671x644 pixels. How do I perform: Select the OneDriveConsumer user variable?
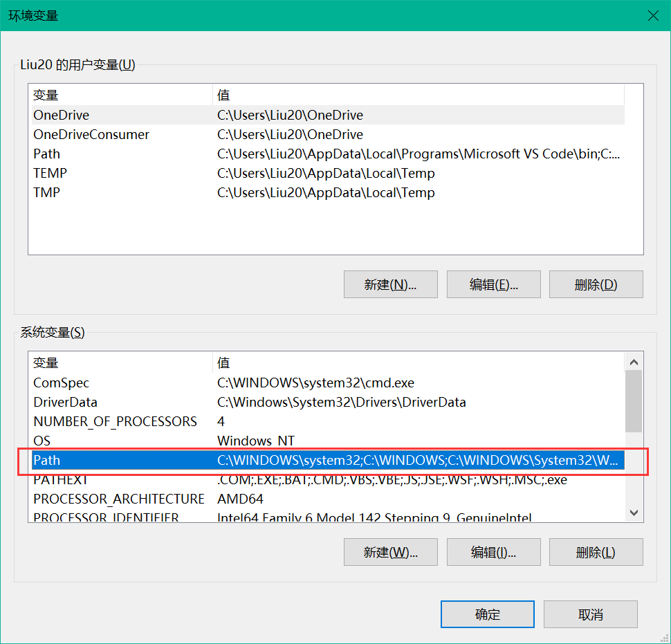[x=104, y=134]
